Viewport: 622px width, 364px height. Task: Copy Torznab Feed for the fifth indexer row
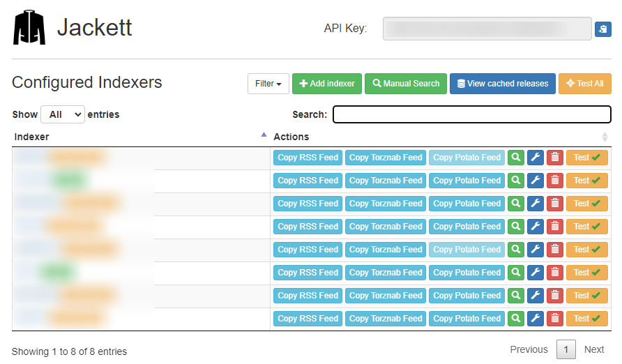pyautogui.click(x=386, y=250)
